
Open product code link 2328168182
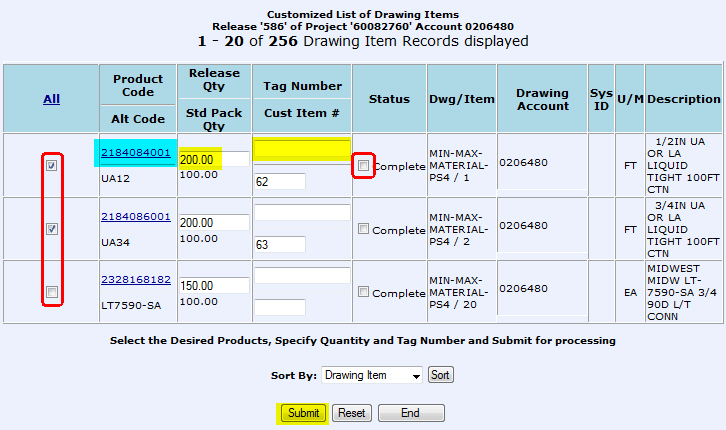(135, 279)
